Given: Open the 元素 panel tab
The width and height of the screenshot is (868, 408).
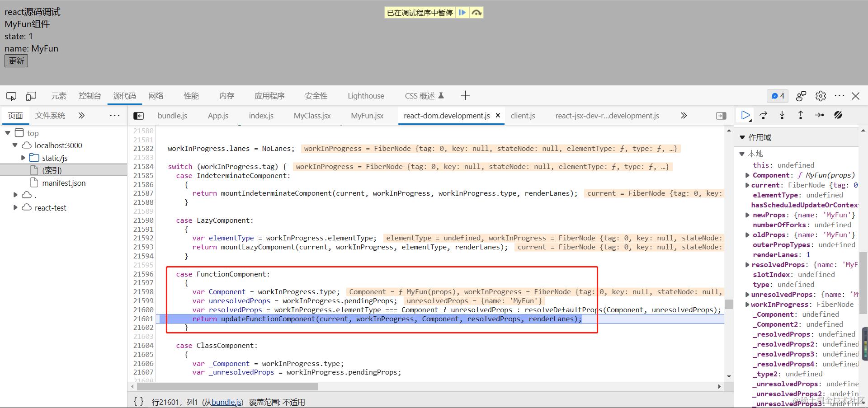Looking at the screenshot, I should 59,96.
